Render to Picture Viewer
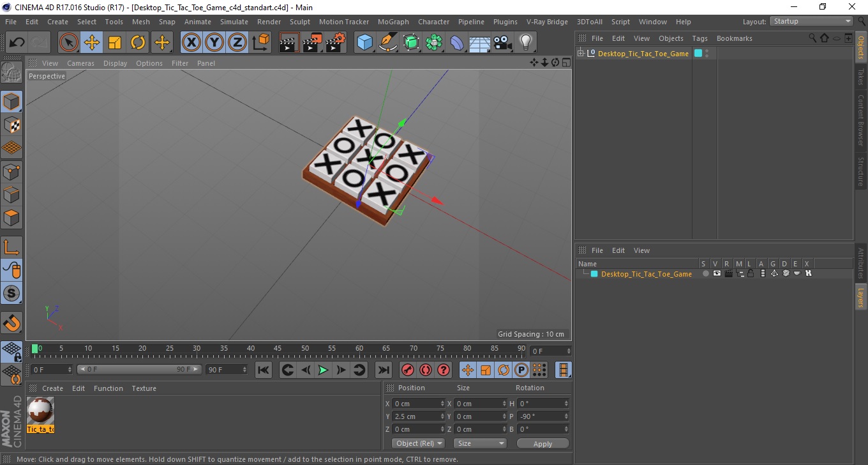 pyautogui.click(x=312, y=43)
